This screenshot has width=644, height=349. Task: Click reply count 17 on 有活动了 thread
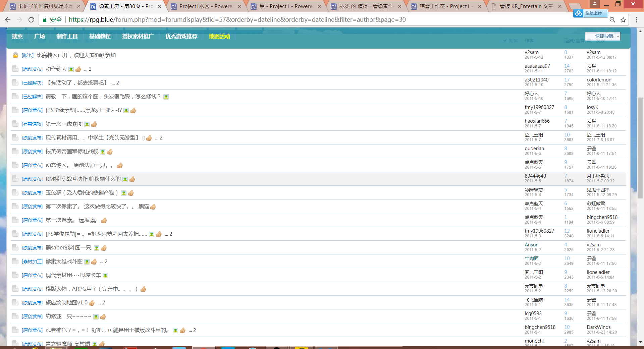[567, 80]
